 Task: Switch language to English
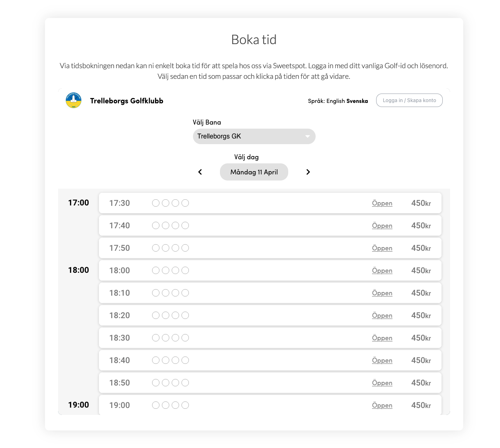pos(336,101)
